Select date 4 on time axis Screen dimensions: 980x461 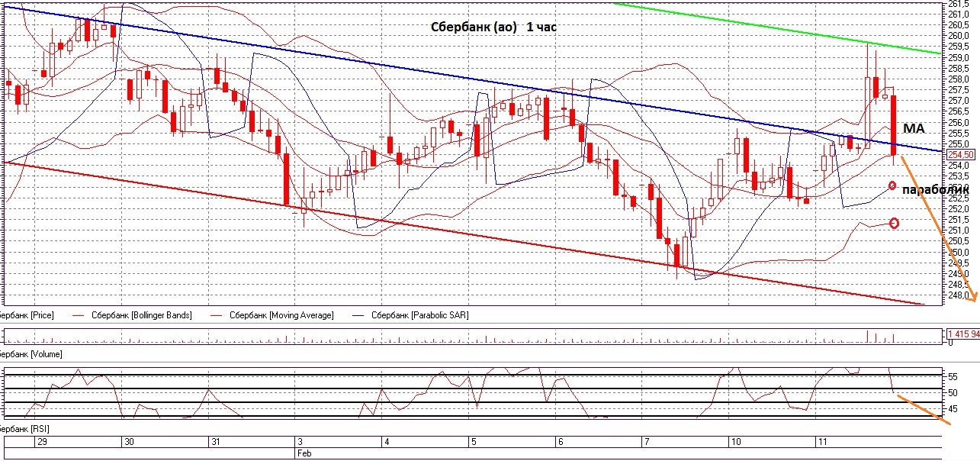(x=387, y=442)
